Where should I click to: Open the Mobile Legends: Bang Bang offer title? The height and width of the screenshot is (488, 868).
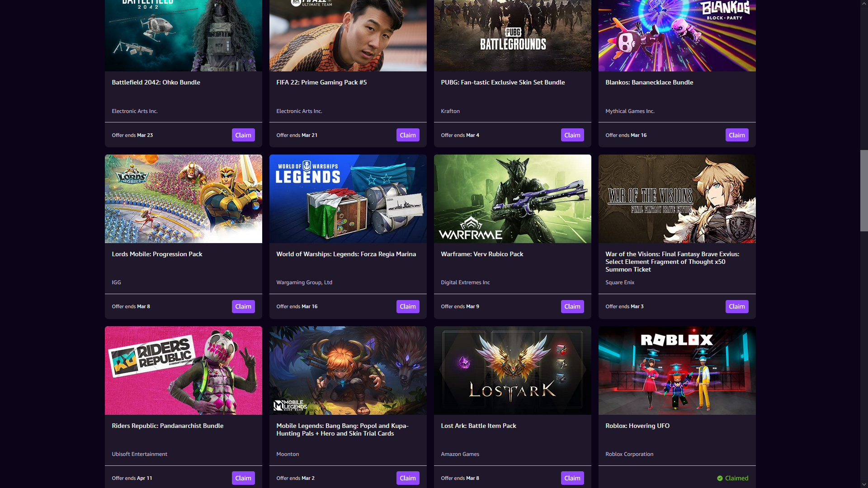[342, 430]
